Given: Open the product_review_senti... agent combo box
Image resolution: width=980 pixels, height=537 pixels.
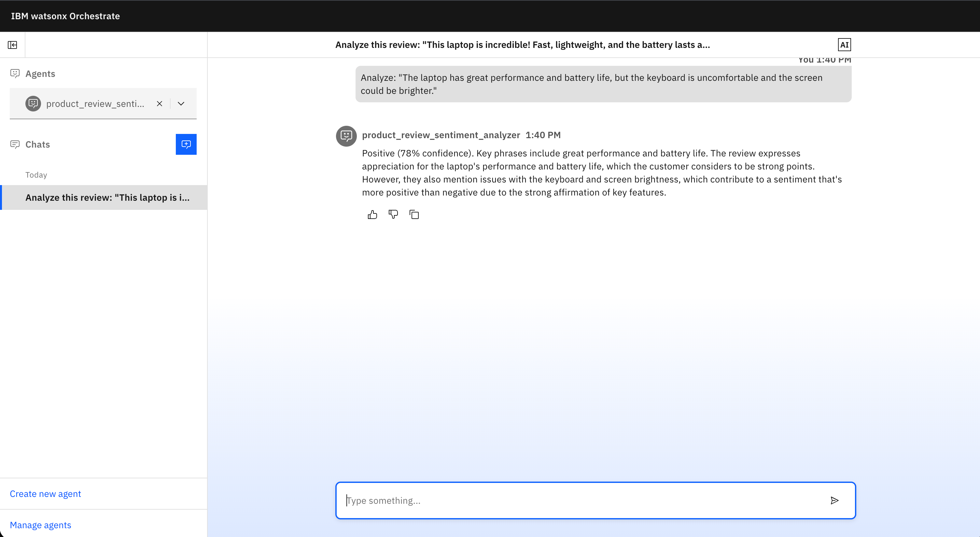Looking at the screenshot, I should pyautogui.click(x=103, y=104).
